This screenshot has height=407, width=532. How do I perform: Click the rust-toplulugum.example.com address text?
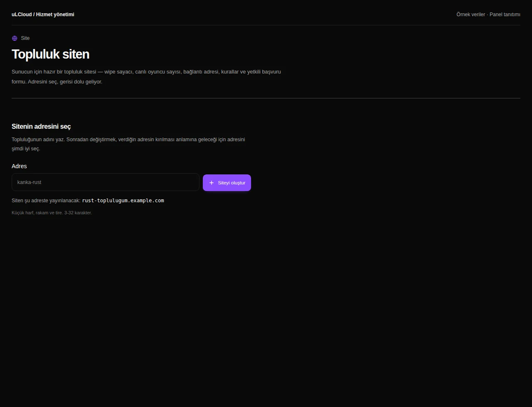123,201
